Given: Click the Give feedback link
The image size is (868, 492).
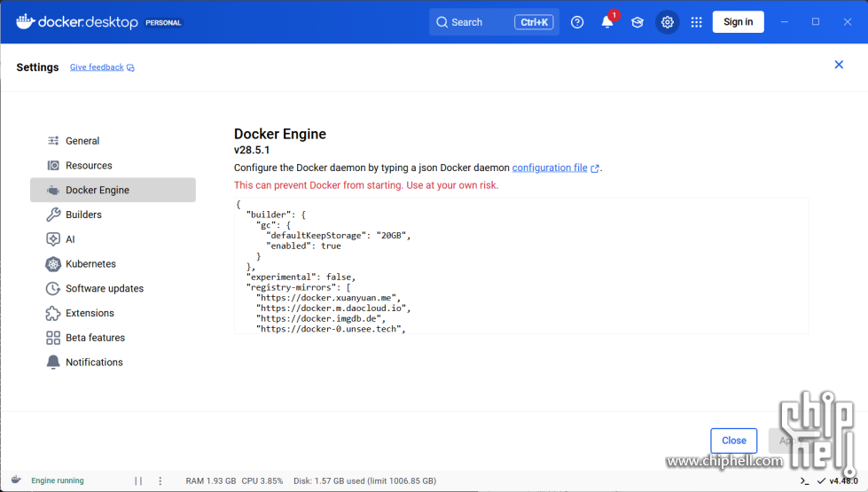Looking at the screenshot, I should point(97,67).
